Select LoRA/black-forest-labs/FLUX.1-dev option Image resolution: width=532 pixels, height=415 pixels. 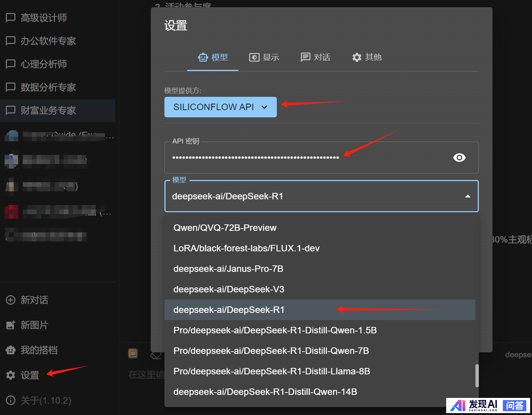click(x=320, y=248)
